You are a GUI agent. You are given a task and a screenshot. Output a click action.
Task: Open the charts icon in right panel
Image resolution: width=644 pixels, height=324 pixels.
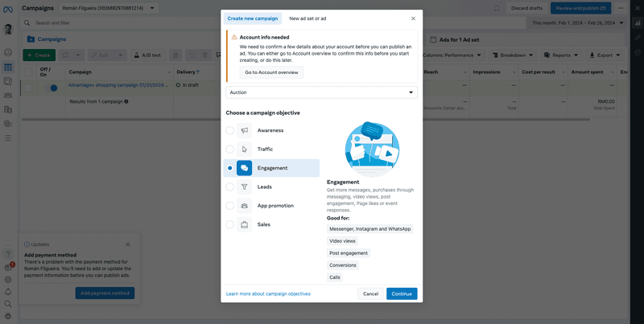pyautogui.click(x=638, y=24)
